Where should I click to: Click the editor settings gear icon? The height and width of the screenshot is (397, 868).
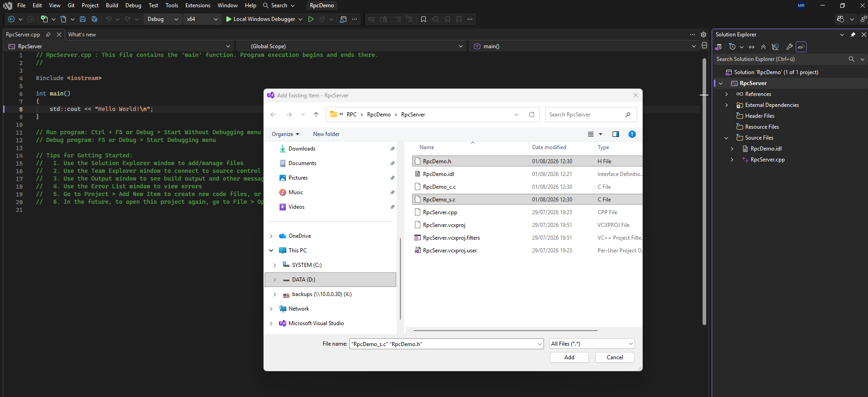[x=703, y=35]
